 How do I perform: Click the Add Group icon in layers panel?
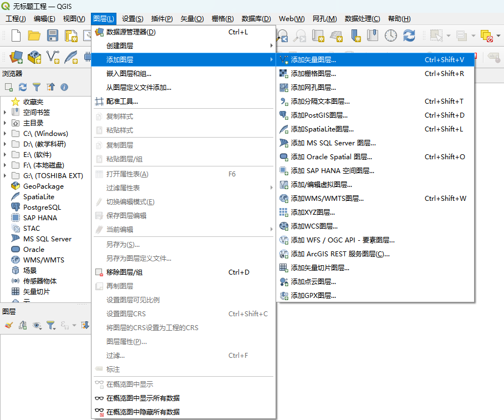[23, 326]
